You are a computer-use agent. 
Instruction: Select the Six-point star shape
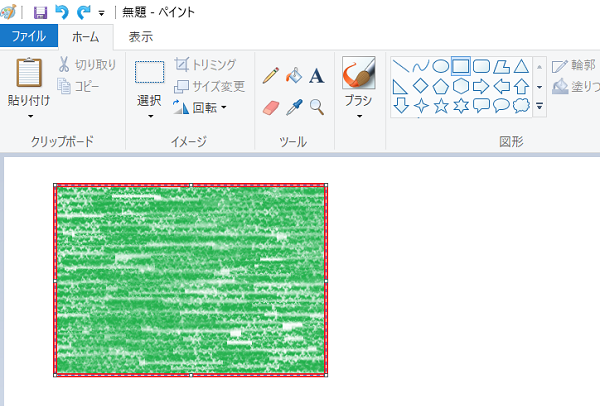tap(461, 105)
